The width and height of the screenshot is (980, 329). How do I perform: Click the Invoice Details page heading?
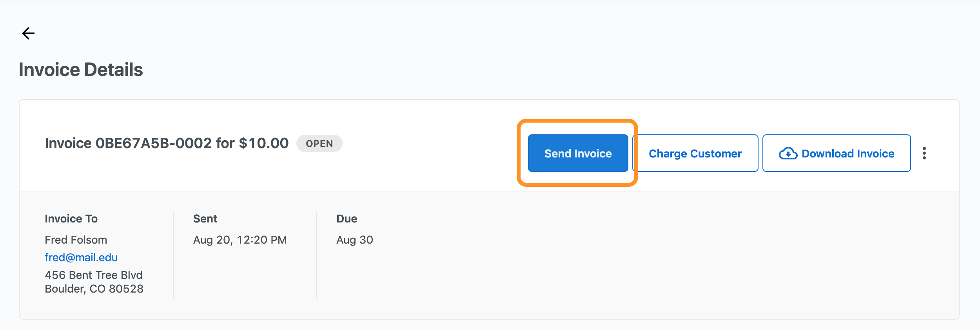pos(81,70)
